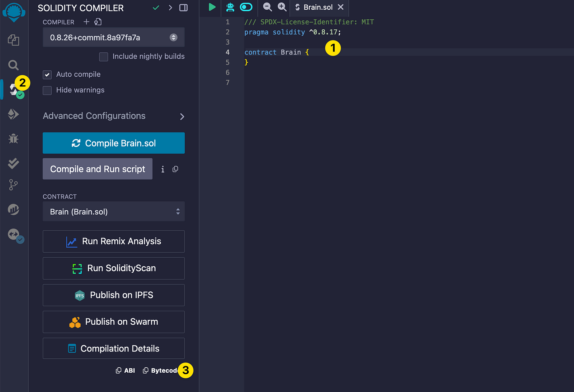Screen dimensions: 574x392
Task: Click Compile and Run script button
Action: pos(98,169)
